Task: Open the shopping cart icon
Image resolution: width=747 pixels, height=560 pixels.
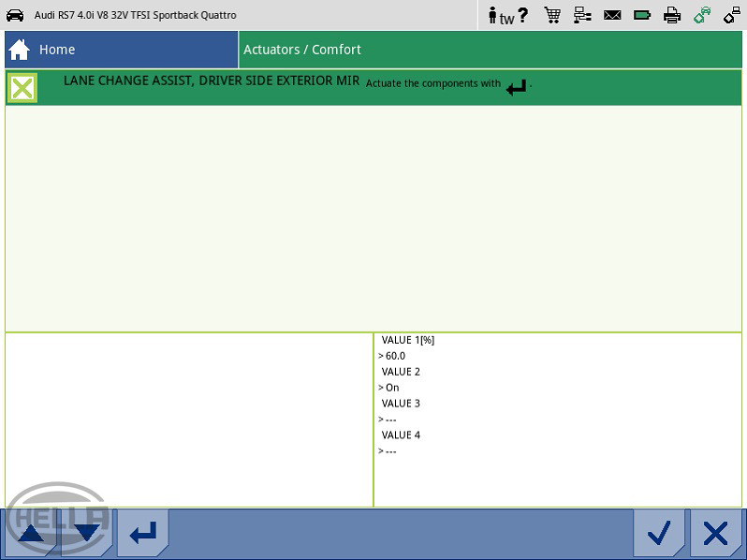Action: [552, 15]
